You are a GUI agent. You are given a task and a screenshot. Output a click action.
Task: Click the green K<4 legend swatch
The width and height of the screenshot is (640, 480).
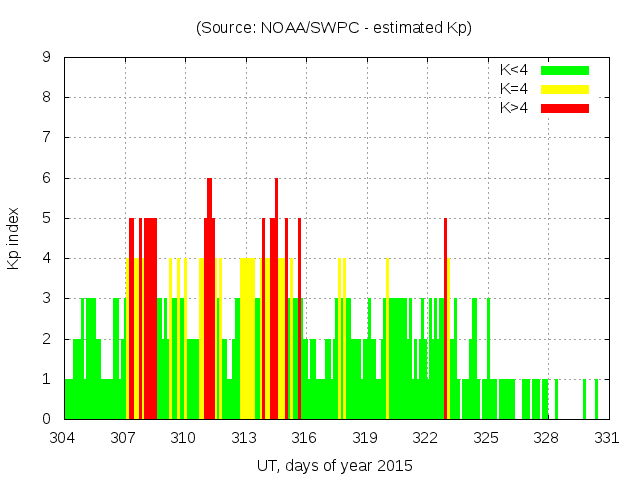click(565, 70)
